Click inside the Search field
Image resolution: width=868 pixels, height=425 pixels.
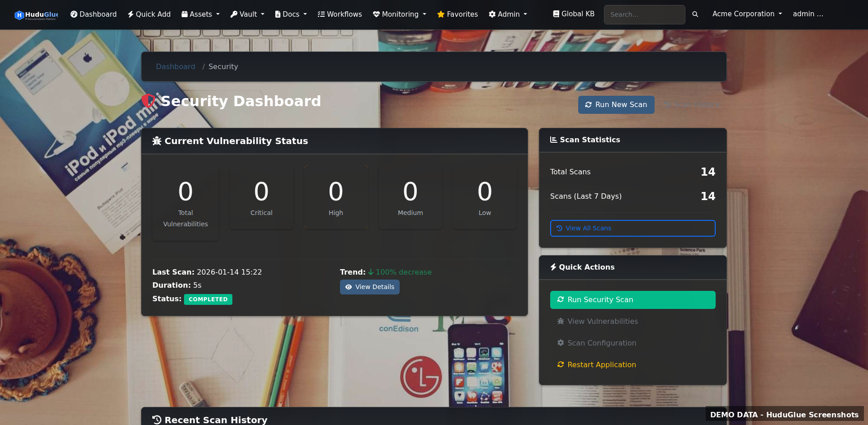(644, 14)
